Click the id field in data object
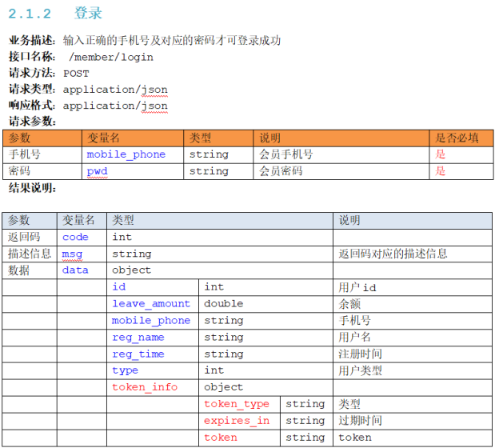 click(118, 287)
